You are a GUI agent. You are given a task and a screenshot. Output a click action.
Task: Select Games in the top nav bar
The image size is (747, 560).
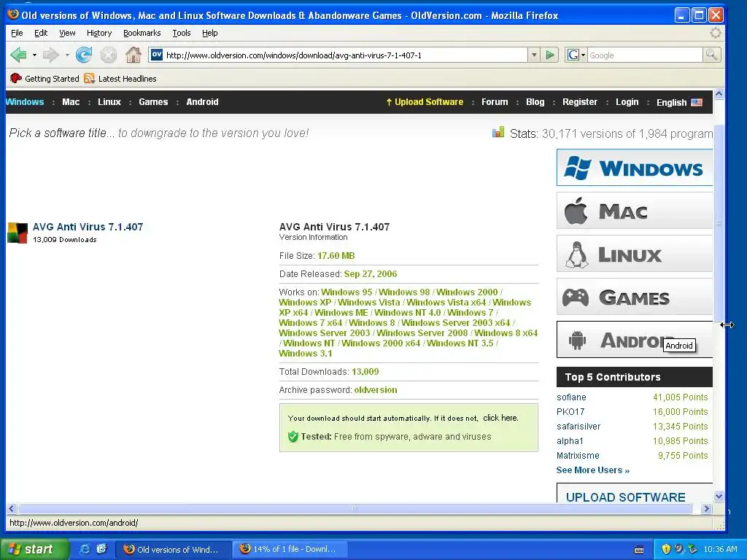153,102
